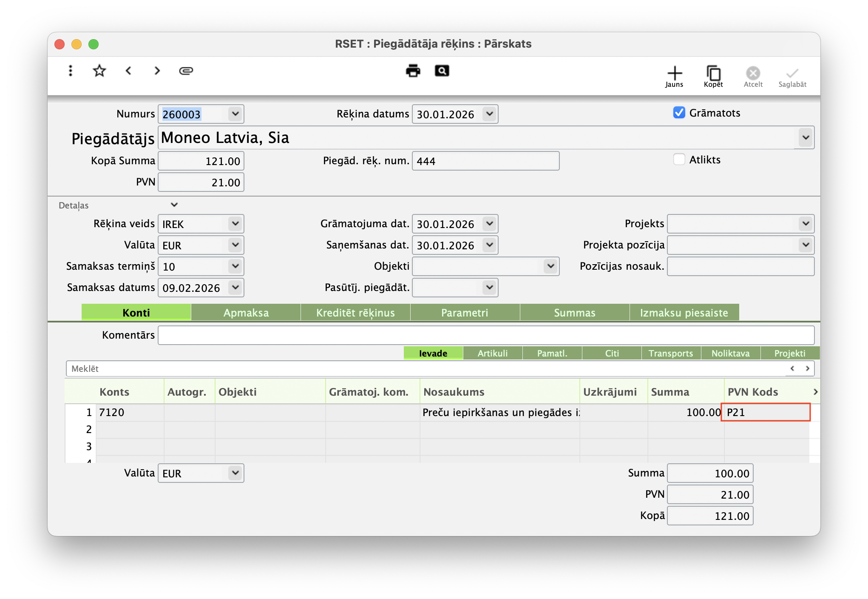Collapse the Detaļas section chevron
Viewport: 868px width, 599px height.
[174, 205]
